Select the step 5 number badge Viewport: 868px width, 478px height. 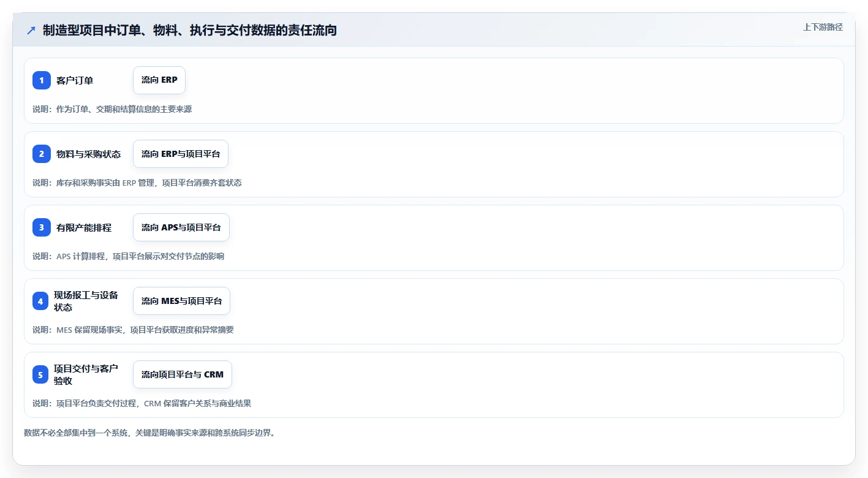(x=40, y=374)
